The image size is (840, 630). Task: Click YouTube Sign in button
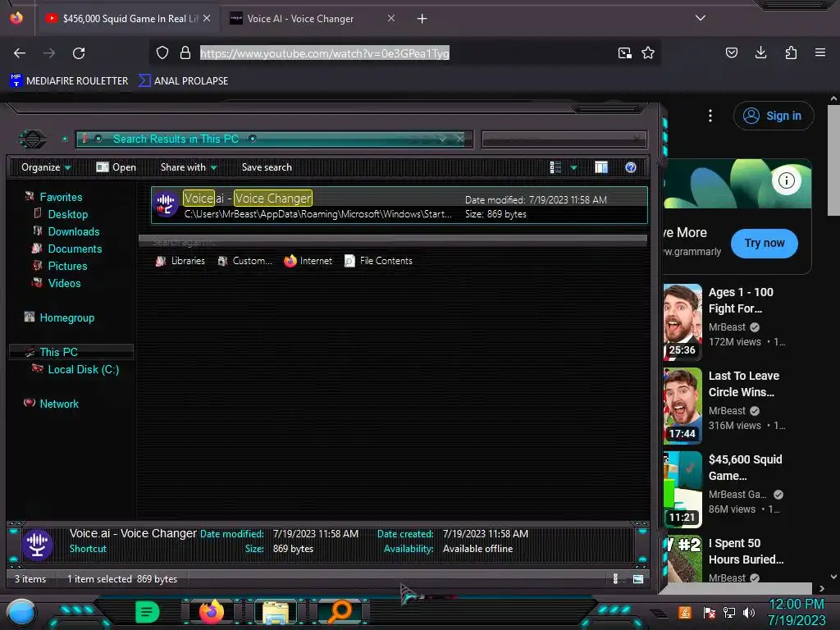pos(773,116)
